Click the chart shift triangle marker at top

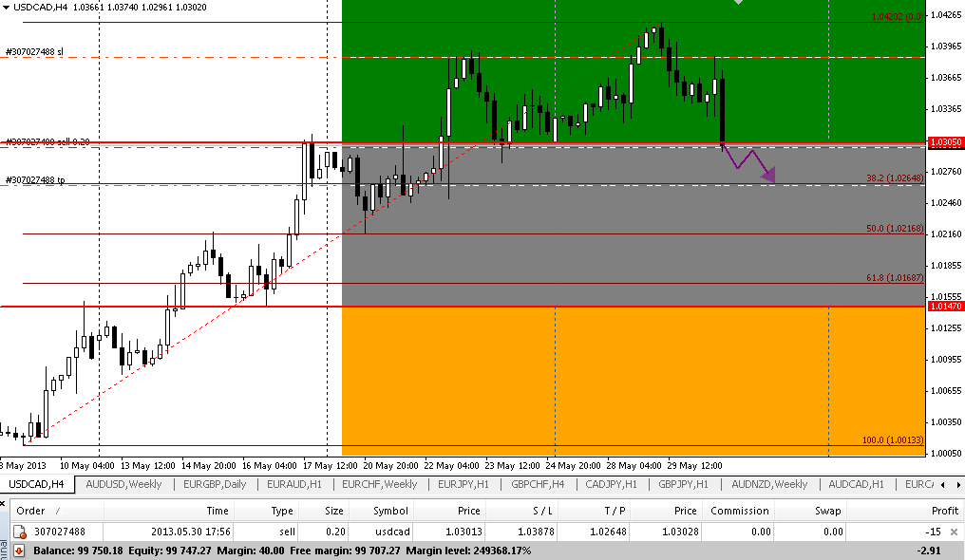tap(740, 3)
